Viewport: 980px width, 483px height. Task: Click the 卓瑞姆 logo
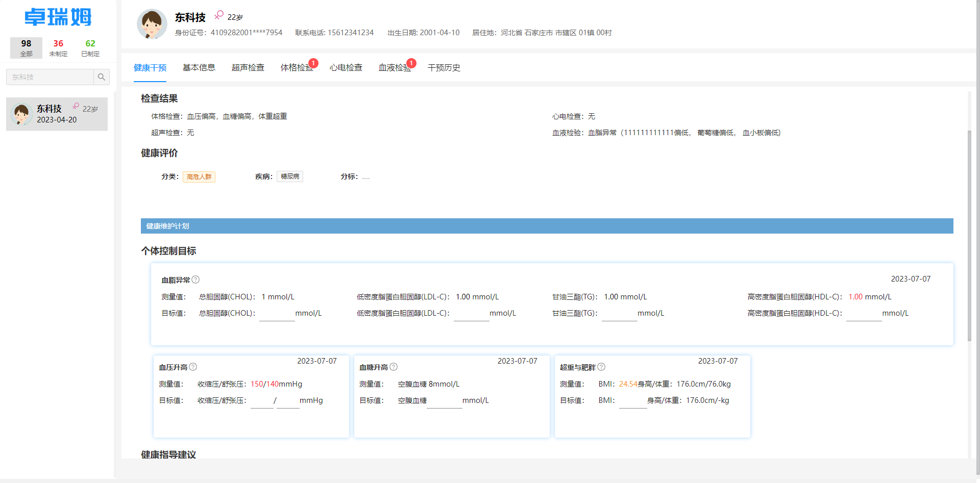pos(58,17)
